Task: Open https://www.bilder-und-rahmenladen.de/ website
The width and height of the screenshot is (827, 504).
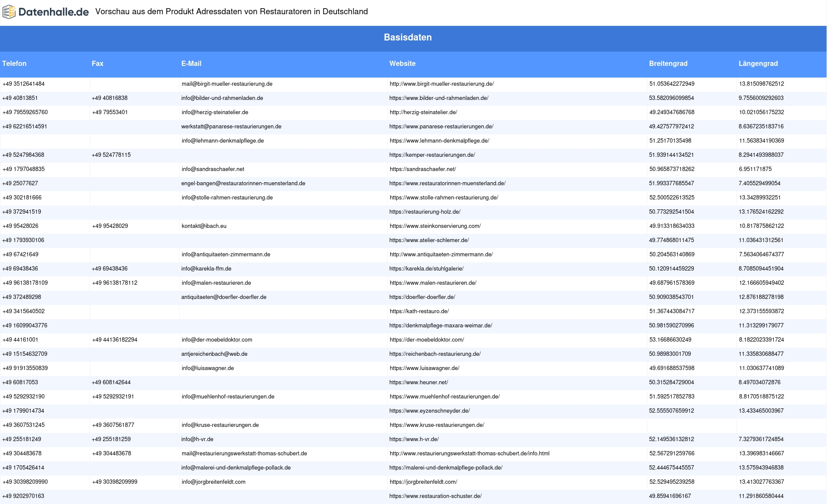Action: (439, 98)
